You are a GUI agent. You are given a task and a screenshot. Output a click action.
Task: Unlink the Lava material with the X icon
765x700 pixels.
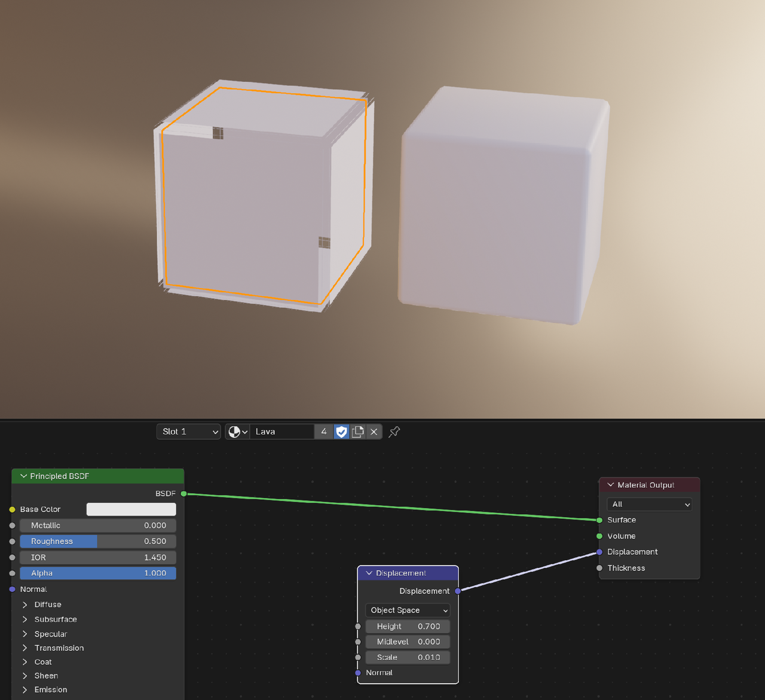click(374, 431)
